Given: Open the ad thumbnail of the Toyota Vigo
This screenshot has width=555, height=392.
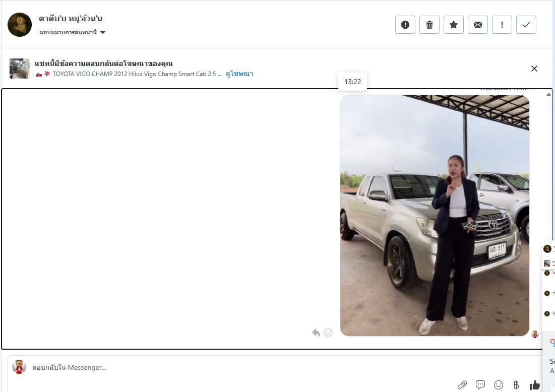Looking at the screenshot, I should tap(20, 69).
